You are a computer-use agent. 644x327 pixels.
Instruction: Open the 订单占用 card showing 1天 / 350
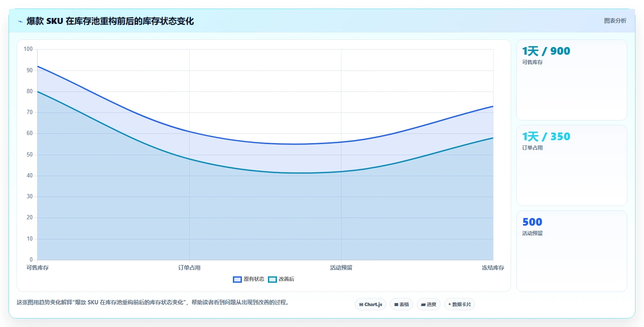pos(572,165)
